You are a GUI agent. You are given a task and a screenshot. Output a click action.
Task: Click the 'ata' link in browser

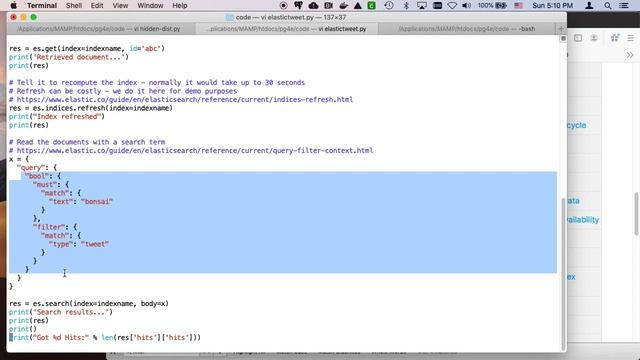click(x=573, y=200)
